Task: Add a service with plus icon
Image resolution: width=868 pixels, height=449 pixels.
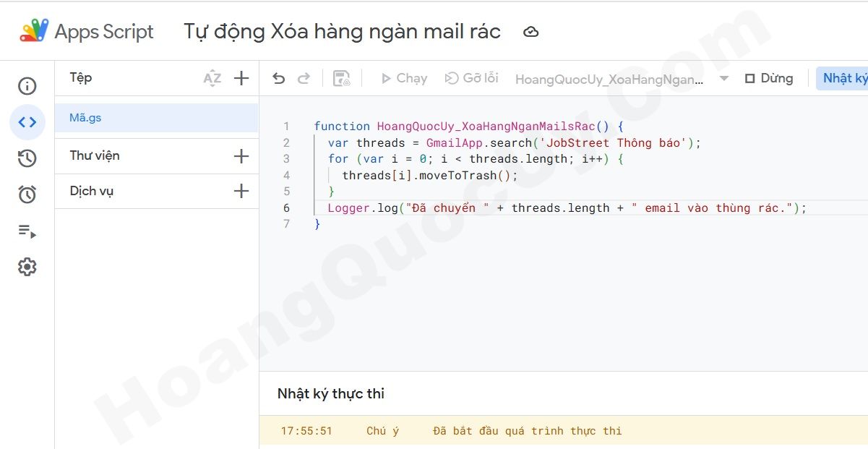Action: tap(241, 191)
